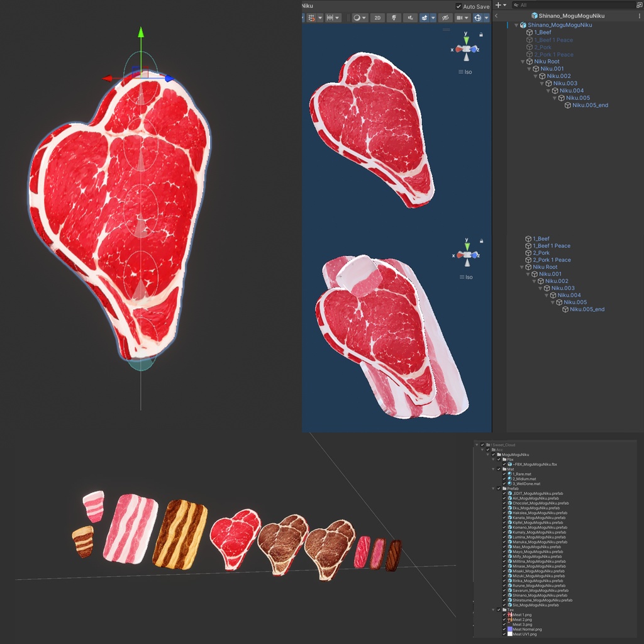The height and width of the screenshot is (644, 644).
Task: Toggle scene lighting lightbulb icon
Action: pos(394,18)
